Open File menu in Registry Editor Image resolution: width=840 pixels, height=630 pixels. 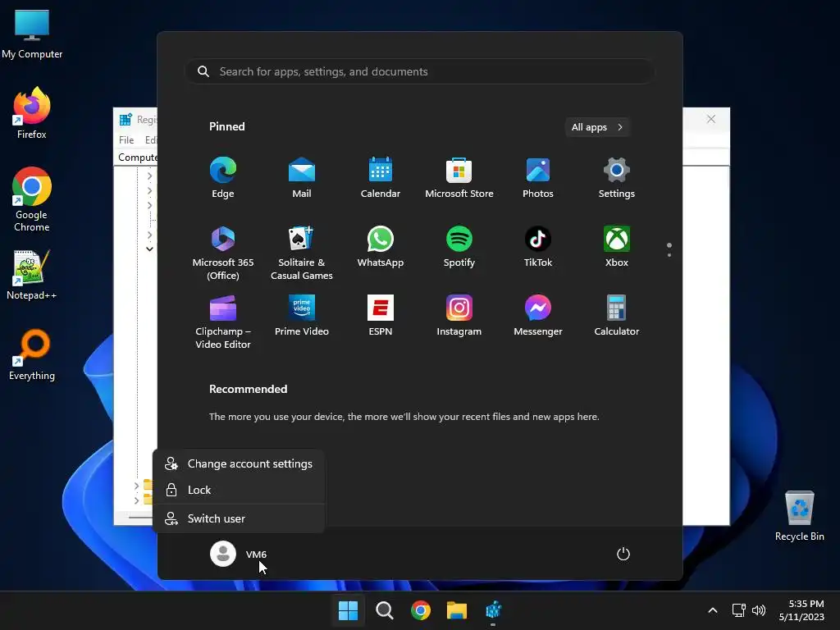[x=126, y=139]
